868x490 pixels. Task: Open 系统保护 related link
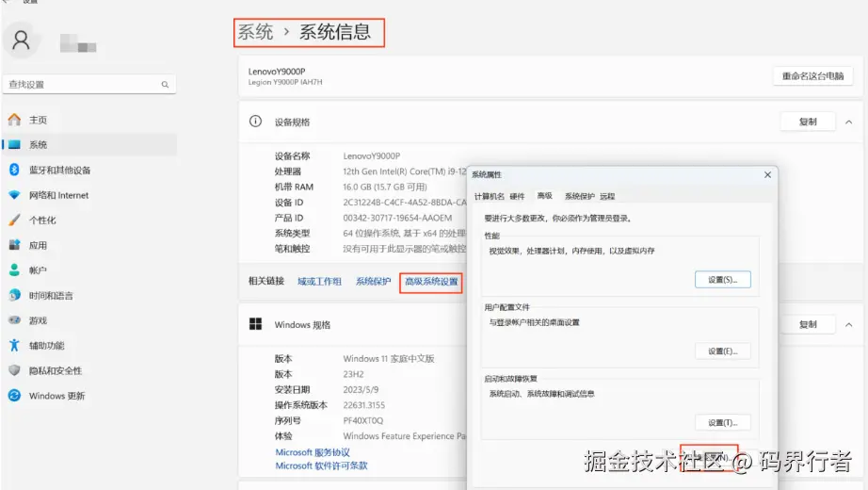[373, 282]
